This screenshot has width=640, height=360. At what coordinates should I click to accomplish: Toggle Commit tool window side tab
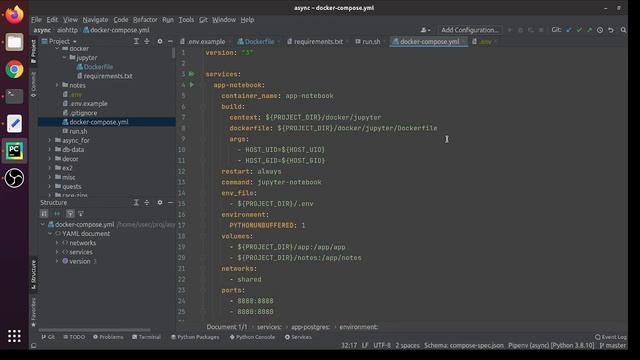[33, 84]
